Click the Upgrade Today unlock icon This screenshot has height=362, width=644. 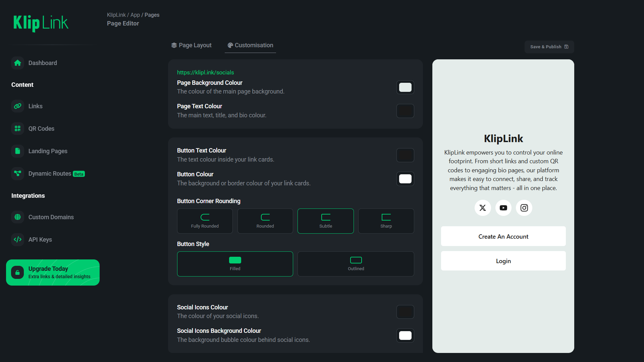click(17, 273)
